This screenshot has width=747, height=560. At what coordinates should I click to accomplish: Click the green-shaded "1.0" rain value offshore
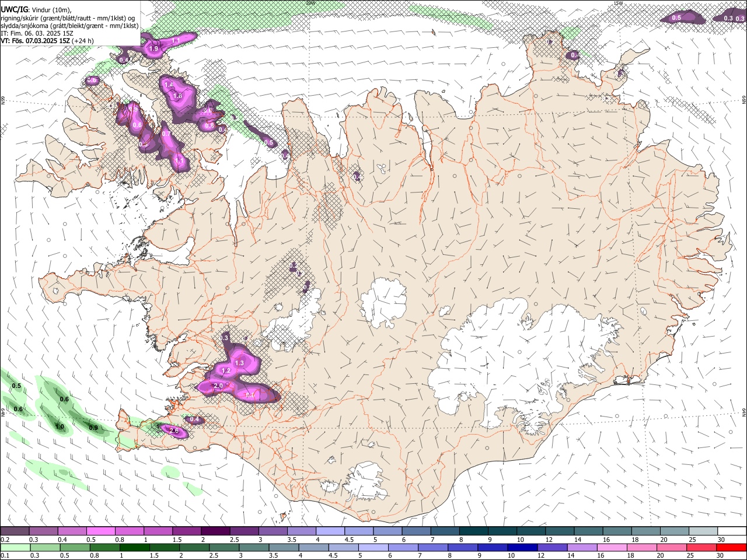[60, 427]
